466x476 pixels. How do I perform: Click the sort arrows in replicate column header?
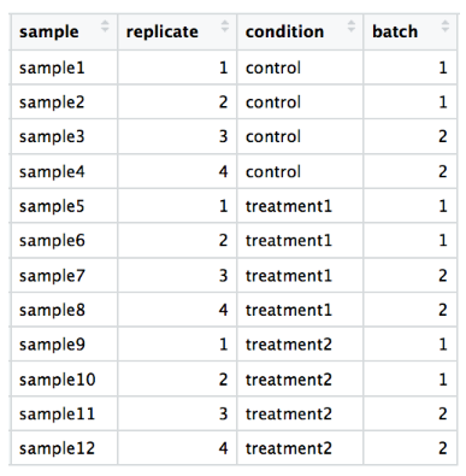pos(225,26)
